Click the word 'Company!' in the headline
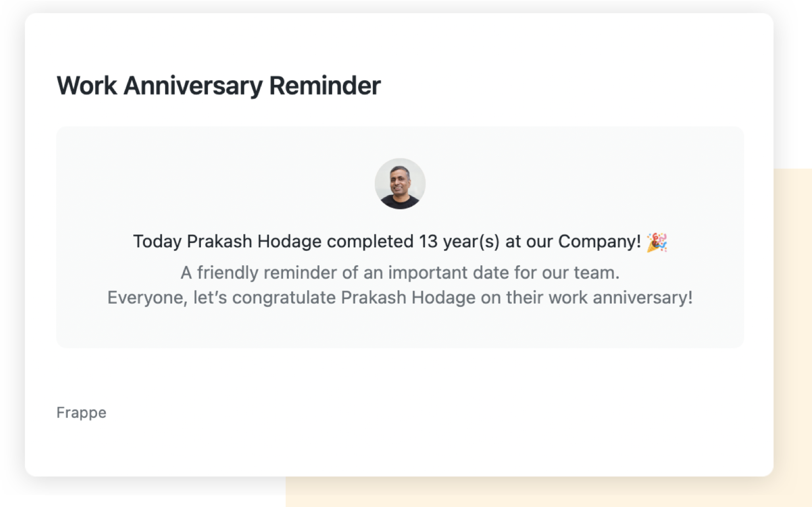Image resolution: width=812 pixels, height=507 pixels. pyautogui.click(x=599, y=241)
